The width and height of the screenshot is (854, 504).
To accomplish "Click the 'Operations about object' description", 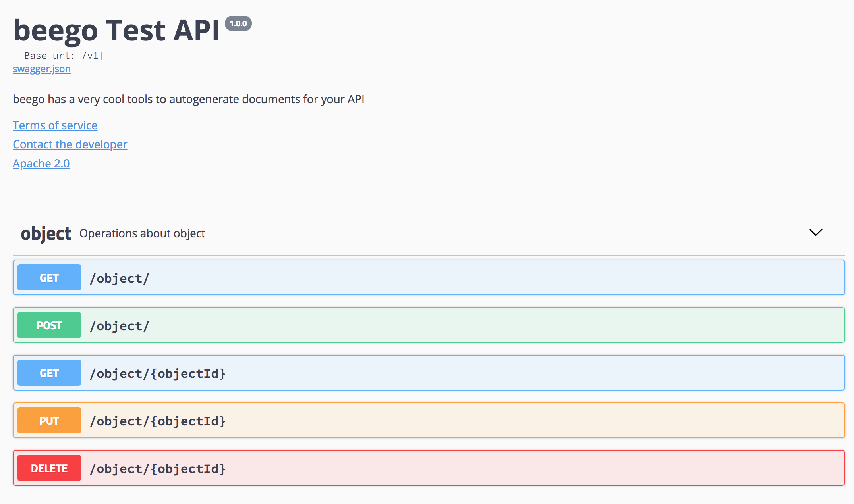I will (142, 233).
